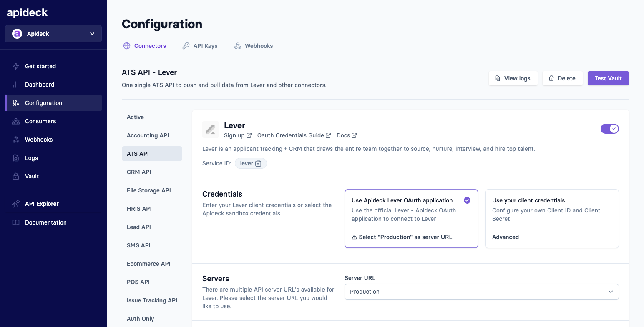Select the Issue Tracking API category
The height and width of the screenshot is (327, 644).
(x=152, y=300)
